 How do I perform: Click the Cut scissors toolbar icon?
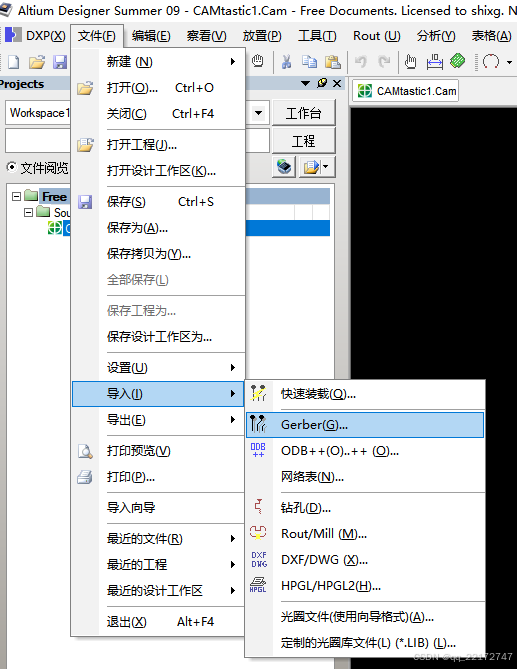click(286, 62)
